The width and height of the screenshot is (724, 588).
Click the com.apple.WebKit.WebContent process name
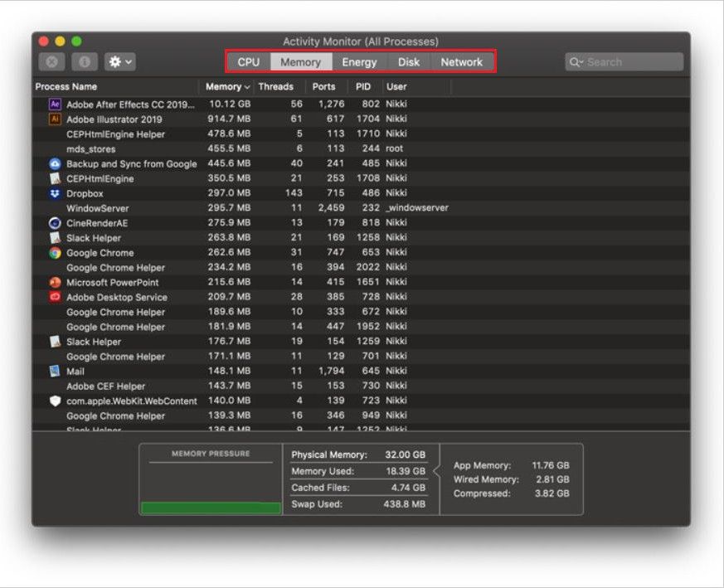(132, 401)
